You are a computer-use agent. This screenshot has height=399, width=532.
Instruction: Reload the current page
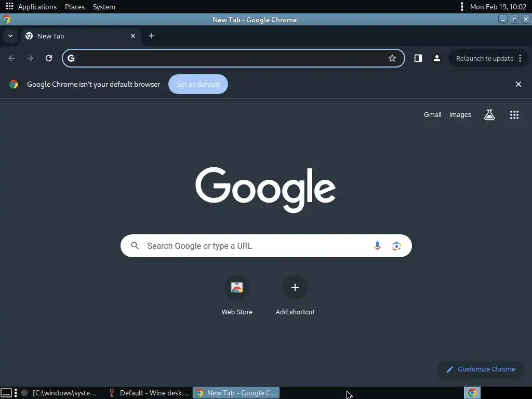pos(49,58)
